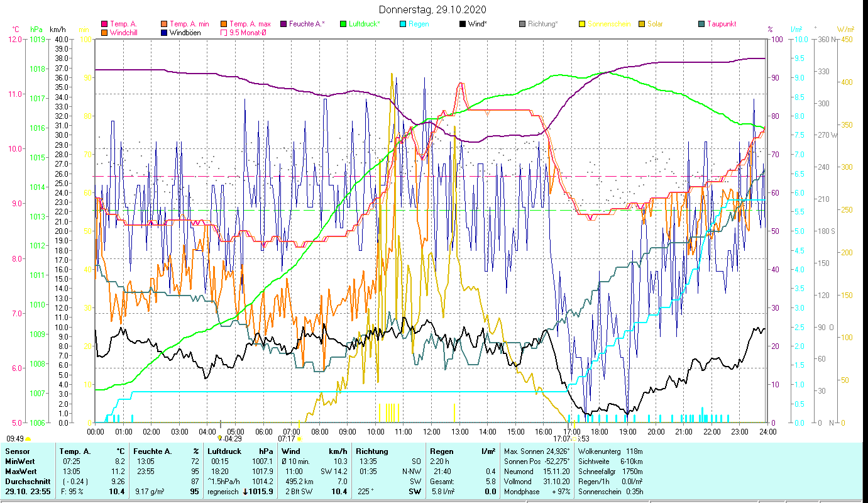Click the 'Neumond' date entry
868x503 pixels.
pos(536,472)
